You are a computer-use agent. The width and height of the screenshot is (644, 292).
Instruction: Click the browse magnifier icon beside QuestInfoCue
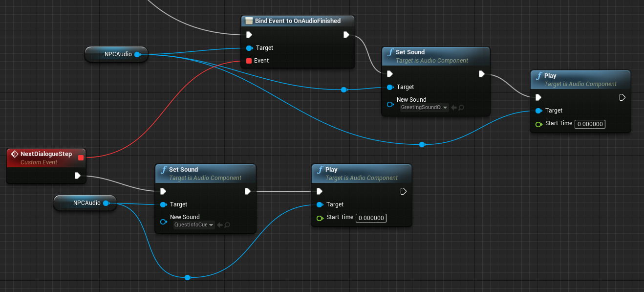pos(227,225)
